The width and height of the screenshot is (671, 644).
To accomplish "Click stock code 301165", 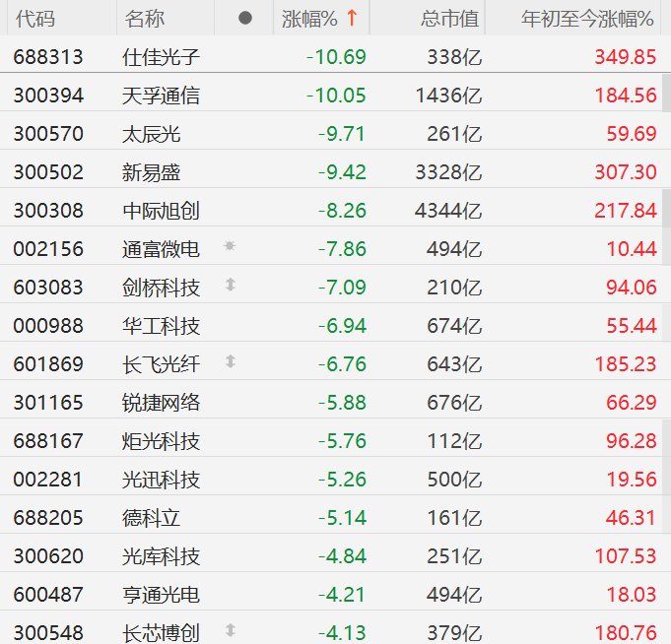I will tap(48, 403).
